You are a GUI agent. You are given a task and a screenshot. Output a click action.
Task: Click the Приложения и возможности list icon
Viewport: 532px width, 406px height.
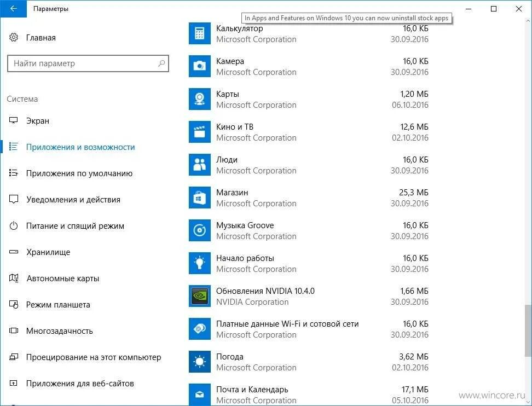[14, 147]
